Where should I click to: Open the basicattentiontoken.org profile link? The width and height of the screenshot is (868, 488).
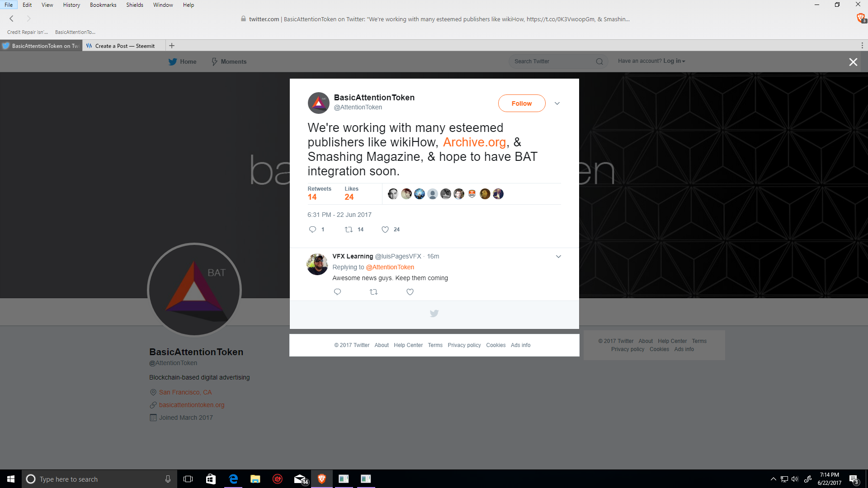point(192,405)
